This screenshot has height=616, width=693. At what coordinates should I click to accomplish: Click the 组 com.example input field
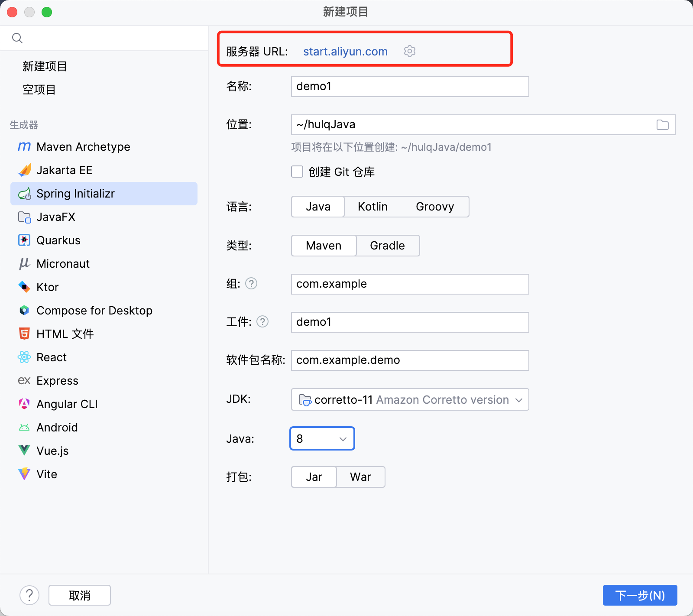pyautogui.click(x=410, y=284)
